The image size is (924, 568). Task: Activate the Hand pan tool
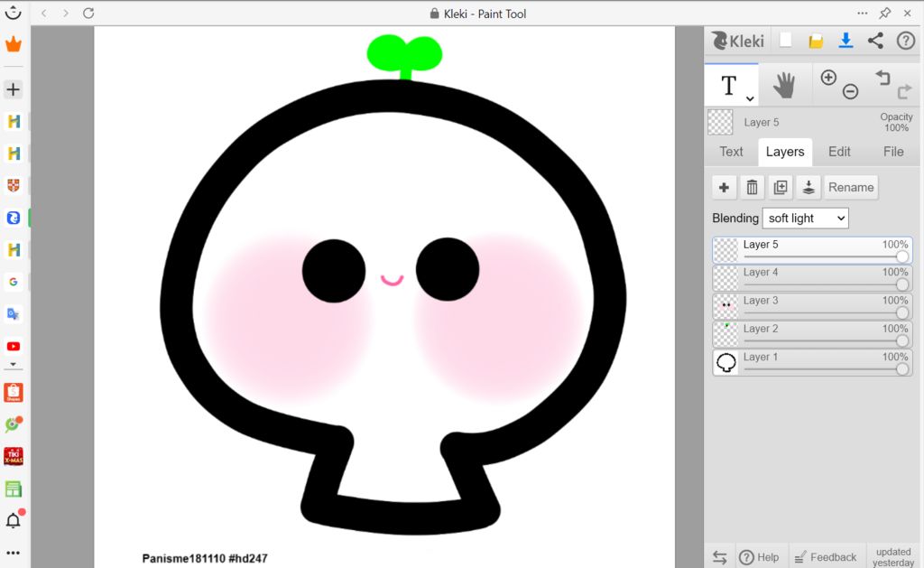(784, 86)
